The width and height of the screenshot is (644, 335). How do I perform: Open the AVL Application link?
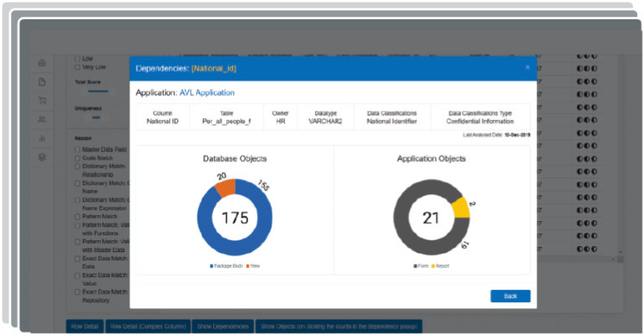click(x=207, y=92)
